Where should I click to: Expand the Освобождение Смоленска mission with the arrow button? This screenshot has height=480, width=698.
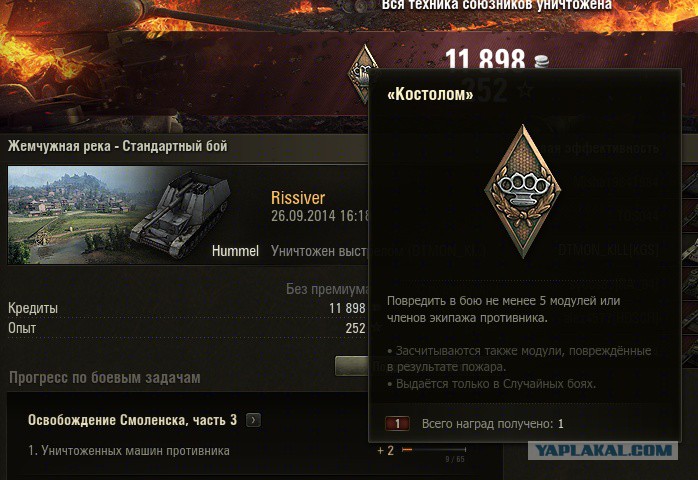[253, 420]
